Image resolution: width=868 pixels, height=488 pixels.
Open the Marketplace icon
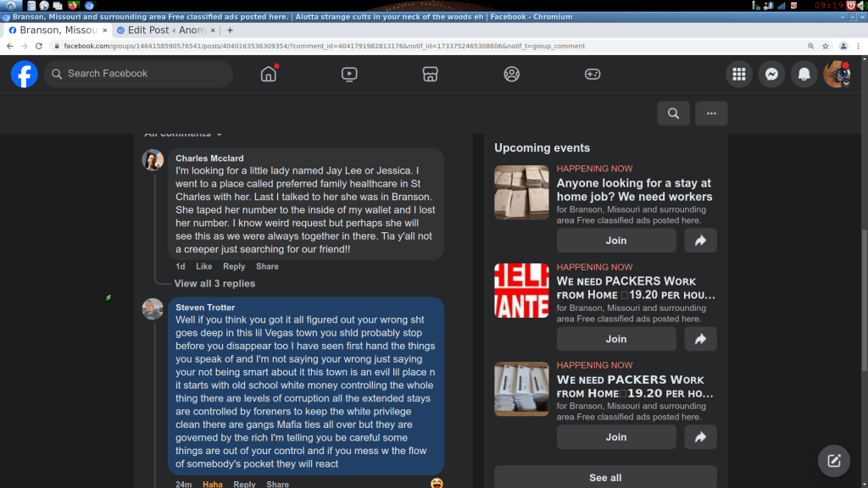point(430,74)
